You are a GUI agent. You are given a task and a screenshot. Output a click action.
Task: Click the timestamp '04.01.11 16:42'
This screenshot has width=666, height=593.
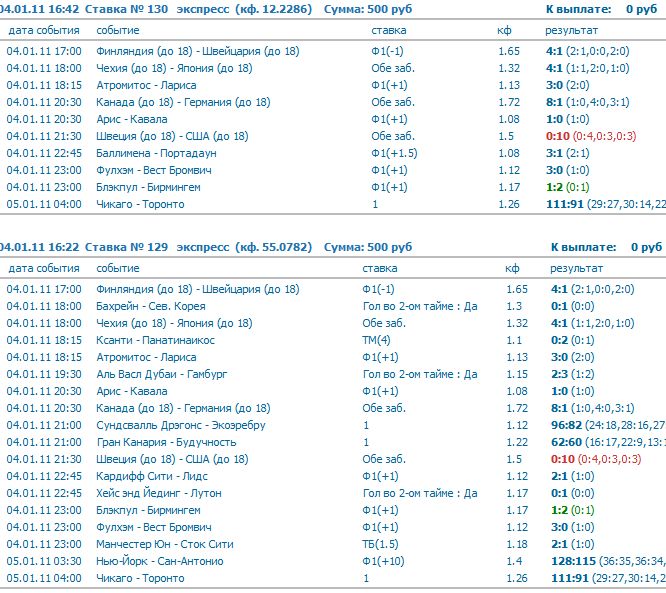(x=40, y=9)
